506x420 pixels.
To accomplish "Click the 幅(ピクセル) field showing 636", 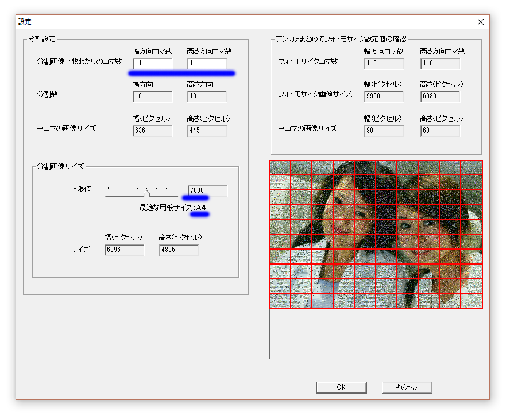I will click(152, 131).
